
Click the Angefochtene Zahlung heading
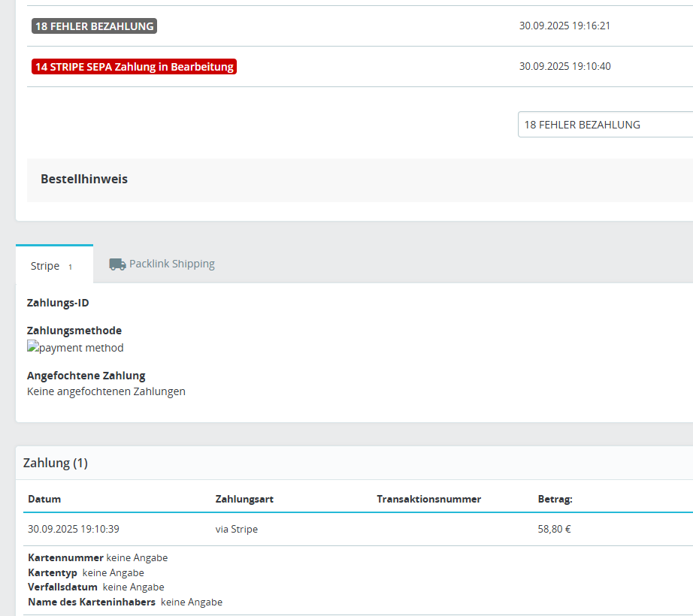86,376
